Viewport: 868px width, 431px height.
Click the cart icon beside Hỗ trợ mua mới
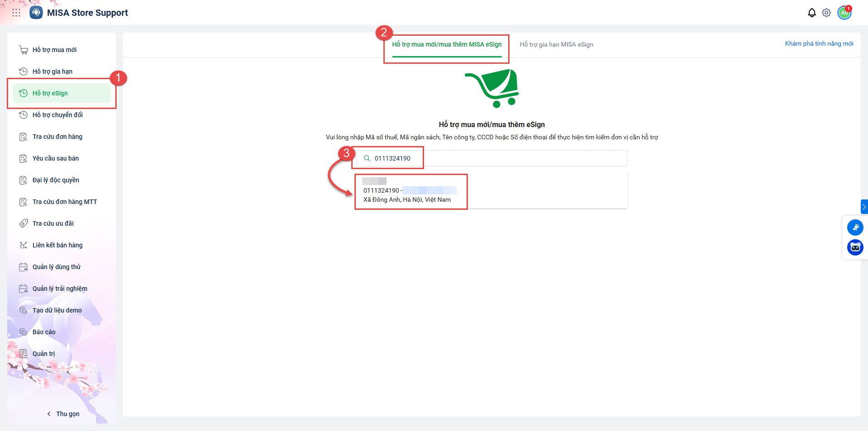pos(24,50)
